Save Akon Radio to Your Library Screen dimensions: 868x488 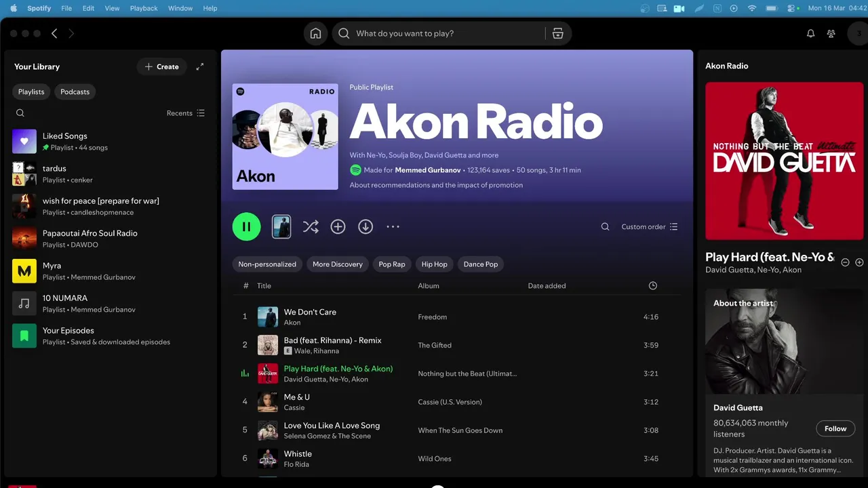[338, 226]
